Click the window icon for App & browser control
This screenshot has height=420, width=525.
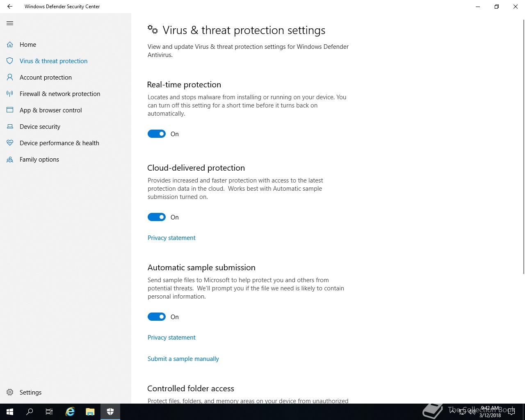pos(10,110)
